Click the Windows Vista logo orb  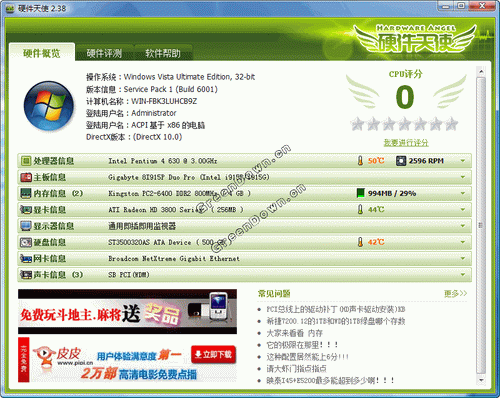pyautogui.click(x=49, y=106)
